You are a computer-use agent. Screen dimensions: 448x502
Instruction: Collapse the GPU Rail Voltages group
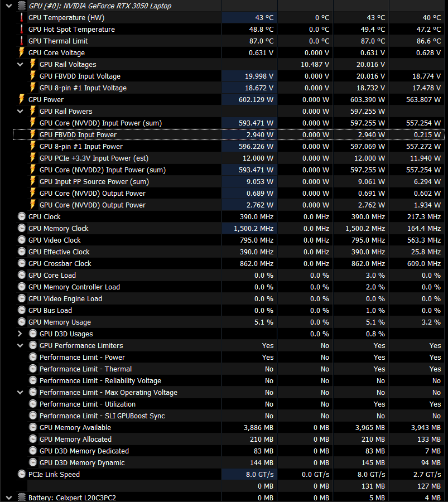click(21, 65)
